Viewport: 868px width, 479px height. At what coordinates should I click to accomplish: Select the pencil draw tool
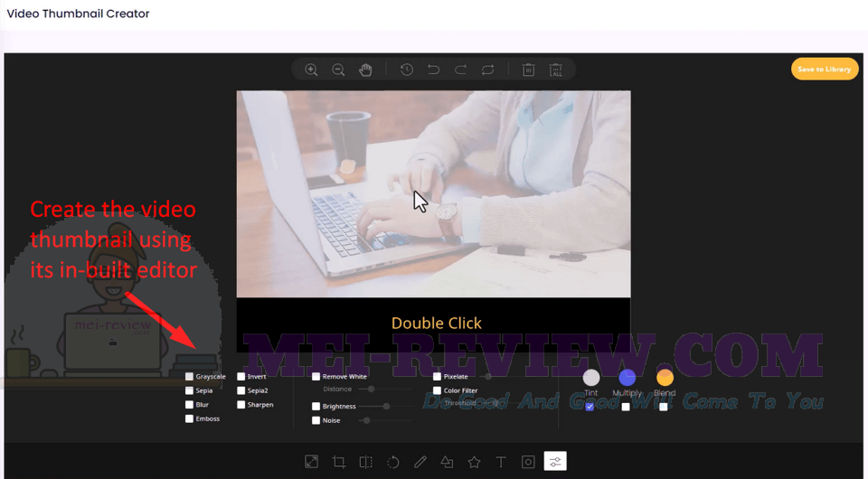tap(420, 461)
